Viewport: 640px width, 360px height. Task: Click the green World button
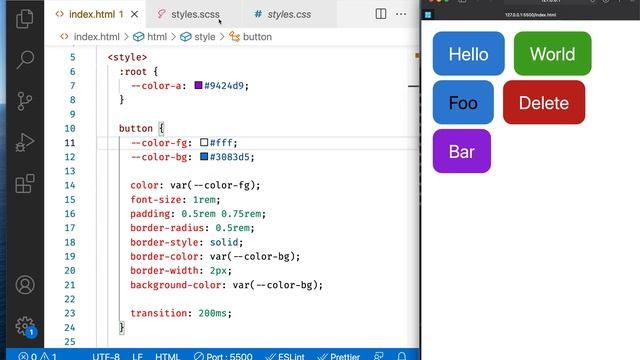tap(553, 53)
